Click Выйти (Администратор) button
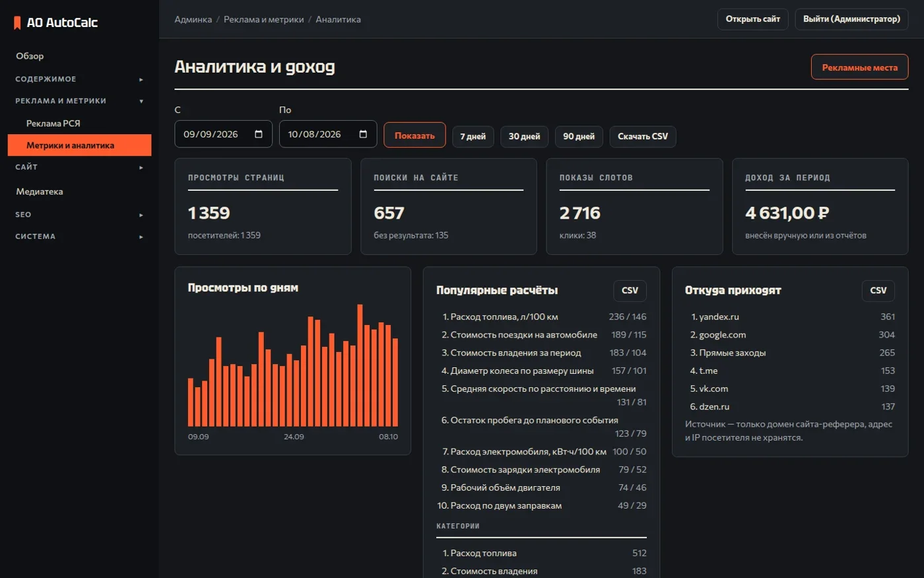This screenshot has width=924, height=578. [x=851, y=19]
